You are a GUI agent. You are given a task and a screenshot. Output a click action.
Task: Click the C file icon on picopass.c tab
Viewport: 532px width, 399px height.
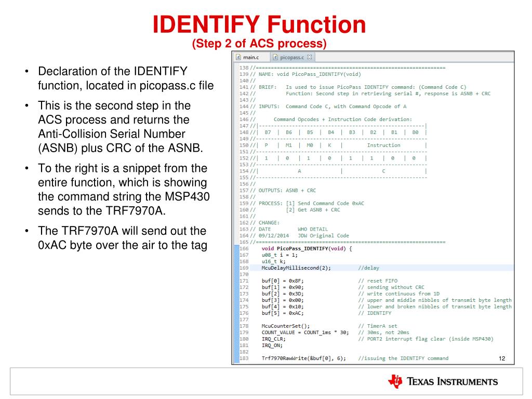pos(276,57)
